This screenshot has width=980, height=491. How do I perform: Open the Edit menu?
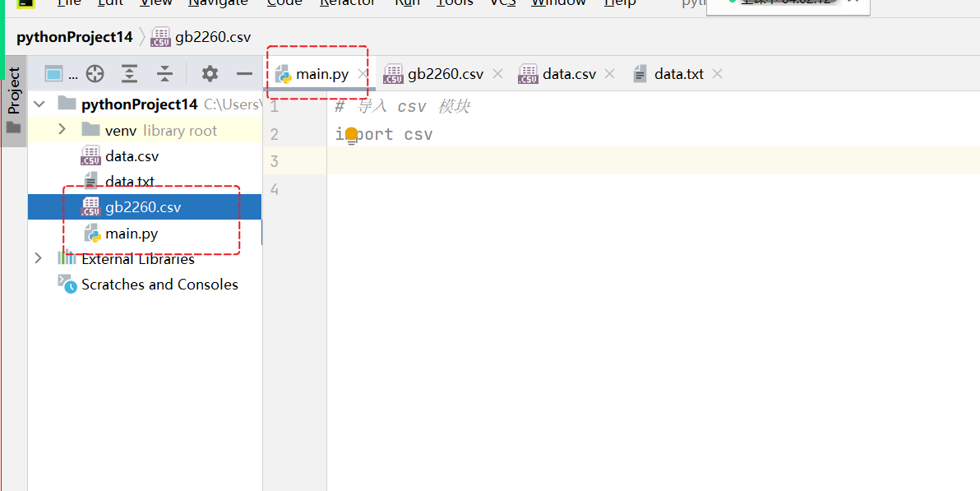click(x=110, y=2)
